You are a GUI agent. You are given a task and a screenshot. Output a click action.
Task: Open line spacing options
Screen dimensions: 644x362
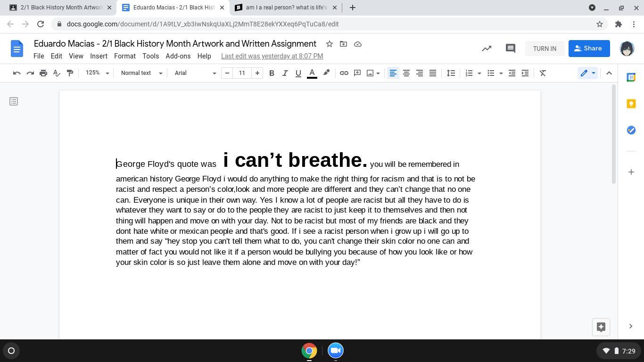[x=451, y=73]
